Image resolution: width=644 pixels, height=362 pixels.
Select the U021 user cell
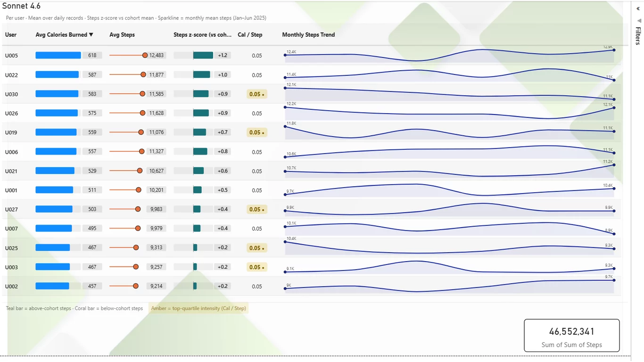tap(11, 171)
